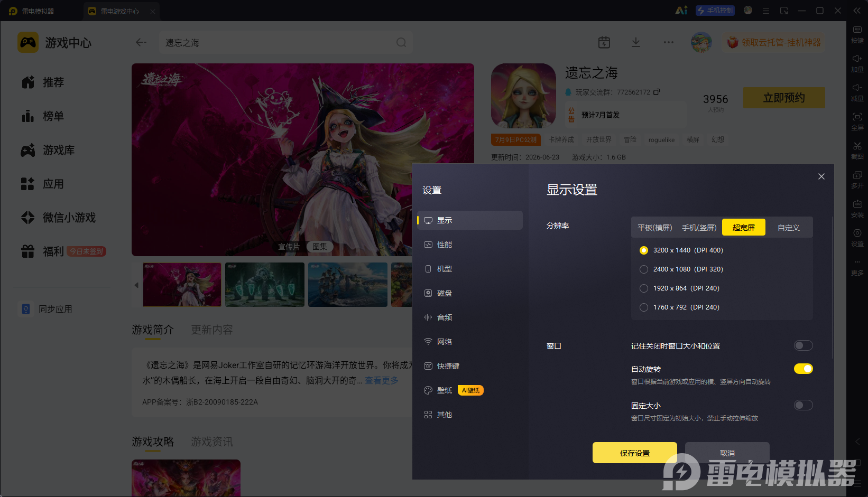Image resolution: width=868 pixels, height=497 pixels.
Task: Show 更多 tools in right sidebar
Action: pyautogui.click(x=857, y=267)
